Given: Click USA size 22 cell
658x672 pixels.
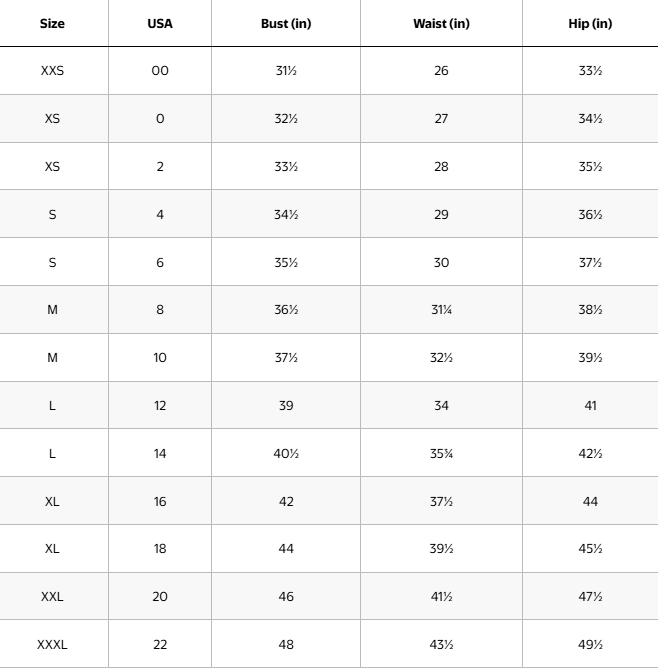Looking at the screenshot, I should pos(160,644).
